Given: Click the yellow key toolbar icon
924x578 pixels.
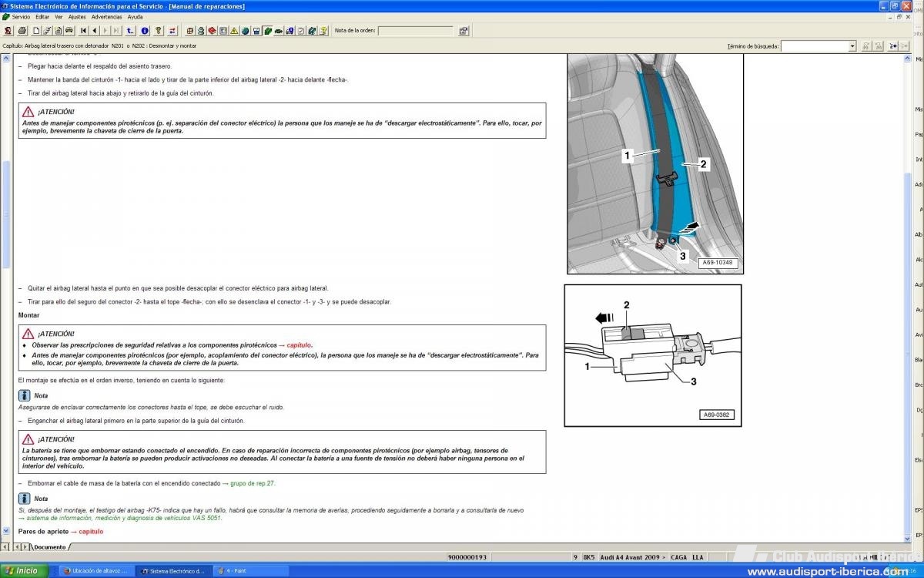Looking at the screenshot, I should tap(159, 31).
